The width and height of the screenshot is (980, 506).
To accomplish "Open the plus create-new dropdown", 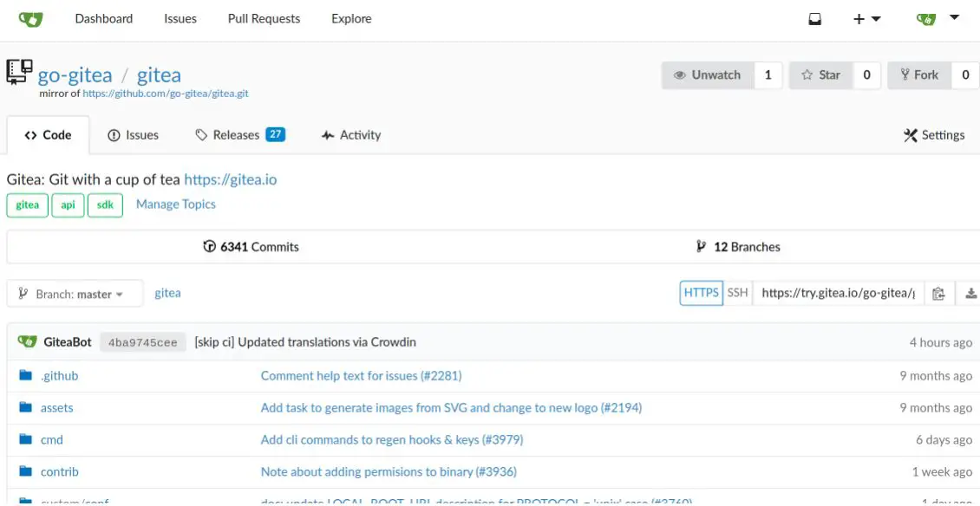I will 867,19.
